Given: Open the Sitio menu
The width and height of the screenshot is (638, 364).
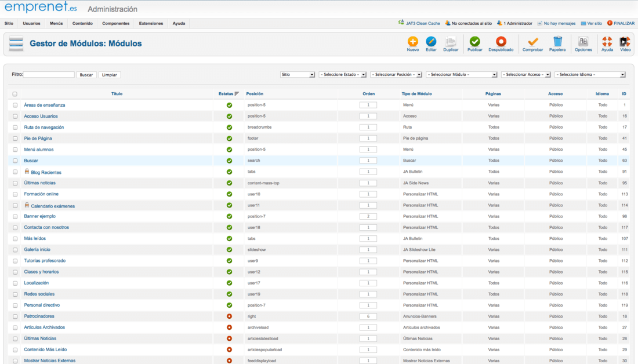Looking at the screenshot, I should click(x=9, y=24).
